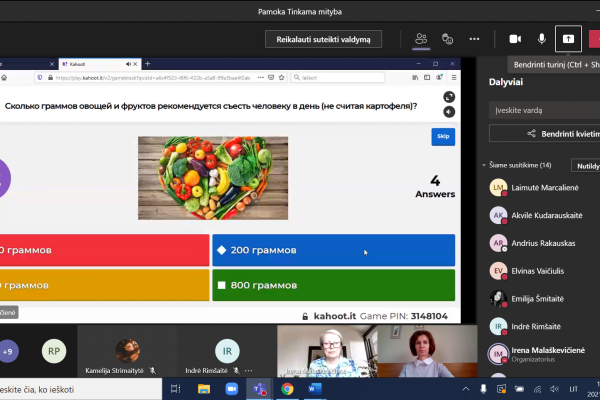Viewport: 600px width, 400px height.
Task: Open Zoom from the taskbar
Action: (232, 389)
